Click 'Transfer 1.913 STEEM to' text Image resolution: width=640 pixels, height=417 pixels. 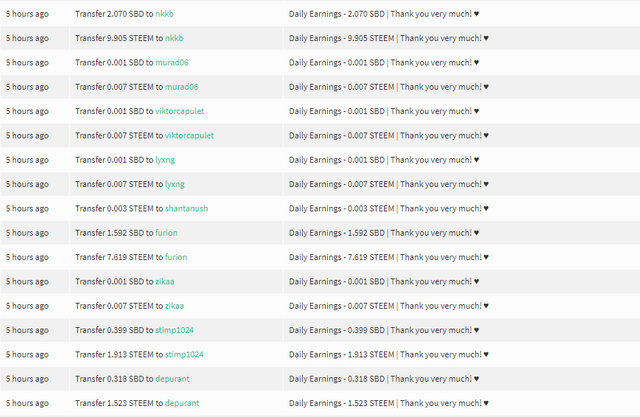tap(119, 355)
